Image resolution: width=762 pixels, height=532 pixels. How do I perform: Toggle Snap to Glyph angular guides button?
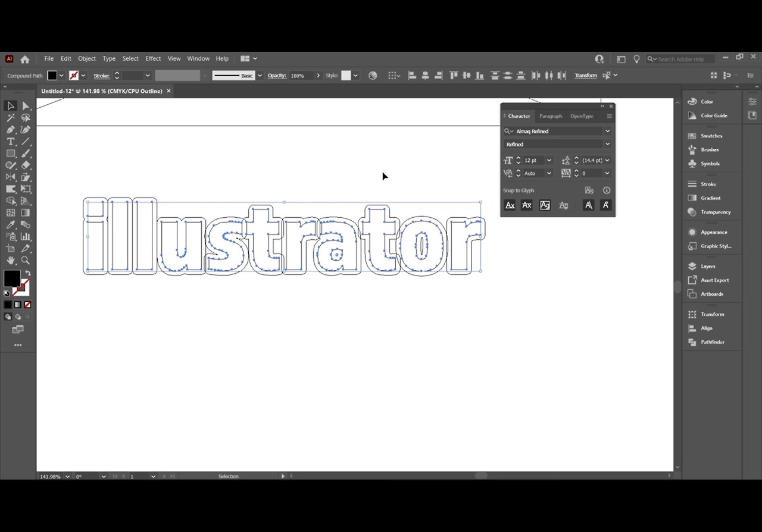[588, 205]
